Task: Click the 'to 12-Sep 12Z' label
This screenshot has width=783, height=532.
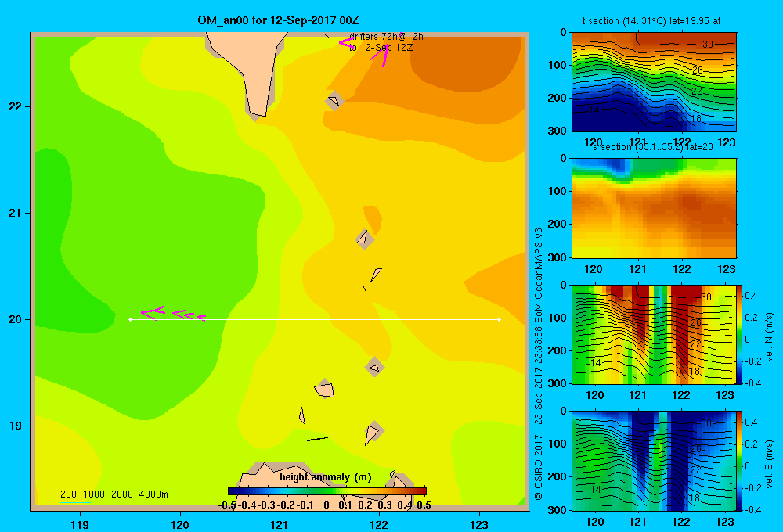Action: (x=381, y=48)
